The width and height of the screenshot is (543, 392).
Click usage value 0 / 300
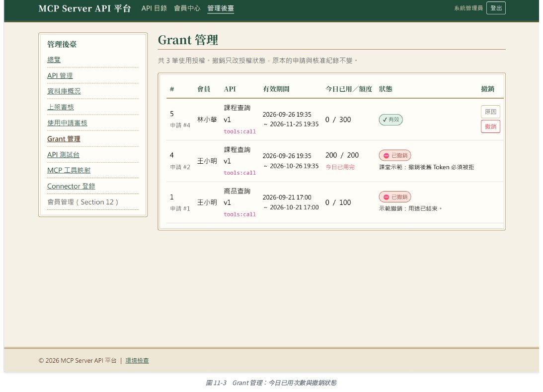tap(338, 120)
